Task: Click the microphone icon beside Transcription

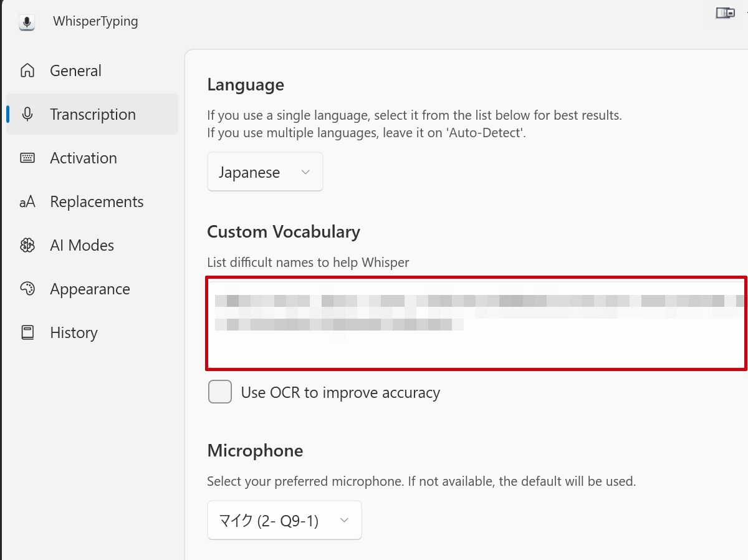Action: pyautogui.click(x=27, y=114)
